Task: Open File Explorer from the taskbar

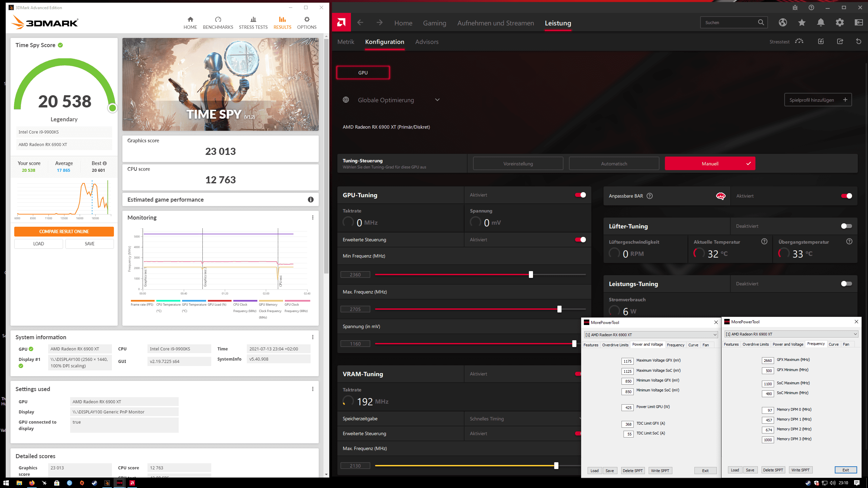Action: click(x=19, y=483)
